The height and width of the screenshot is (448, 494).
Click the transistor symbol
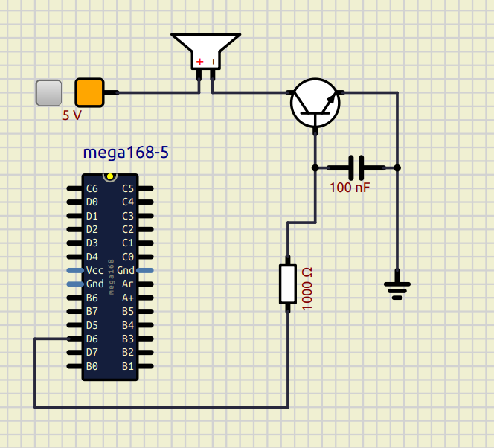(x=315, y=103)
